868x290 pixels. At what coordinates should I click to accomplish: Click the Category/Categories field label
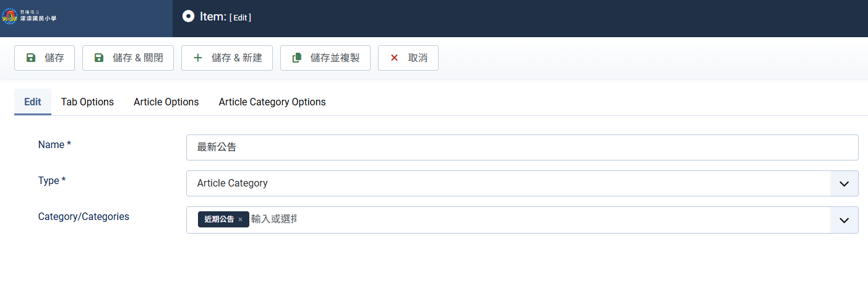(84, 216)
